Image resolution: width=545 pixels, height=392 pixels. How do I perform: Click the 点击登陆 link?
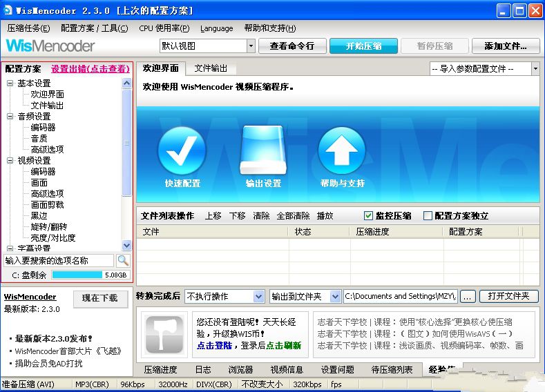[x=214, y=346]
